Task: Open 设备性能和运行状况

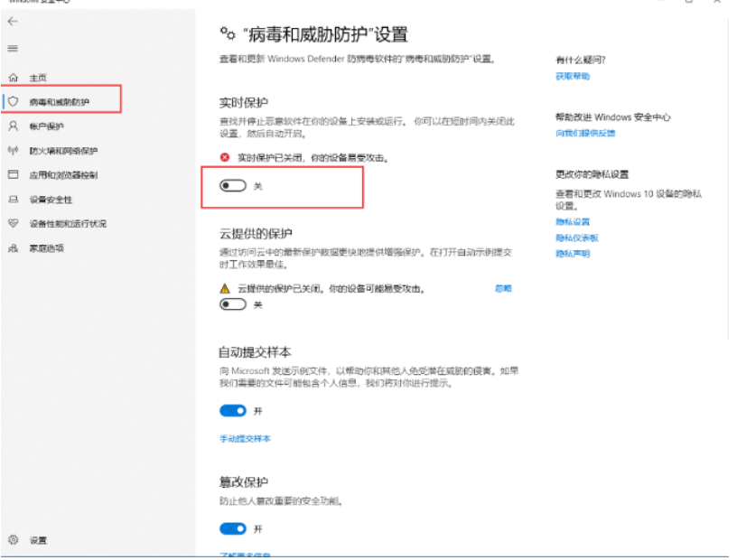Action: click(x=68, y=223)
